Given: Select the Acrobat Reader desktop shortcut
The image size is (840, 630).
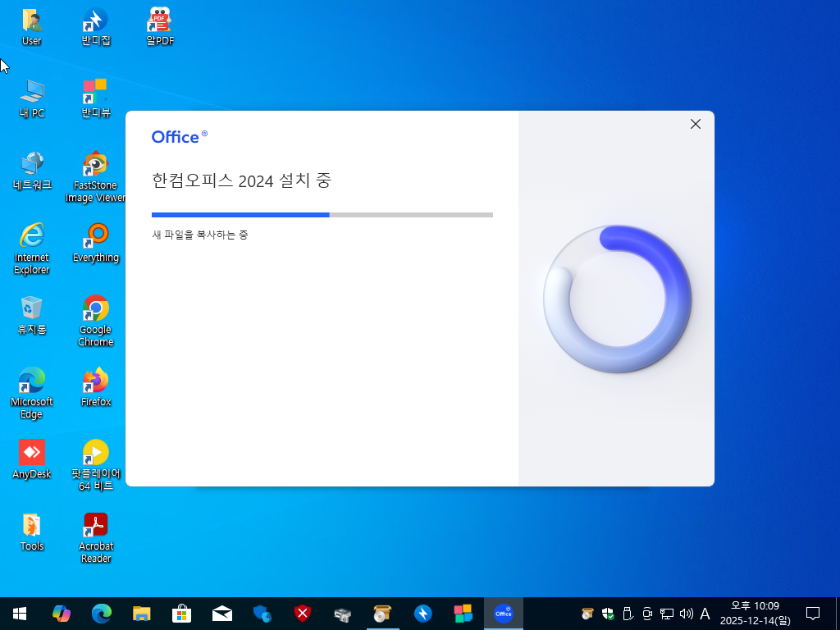Looking at the screenshot, I should coord(96,538).
